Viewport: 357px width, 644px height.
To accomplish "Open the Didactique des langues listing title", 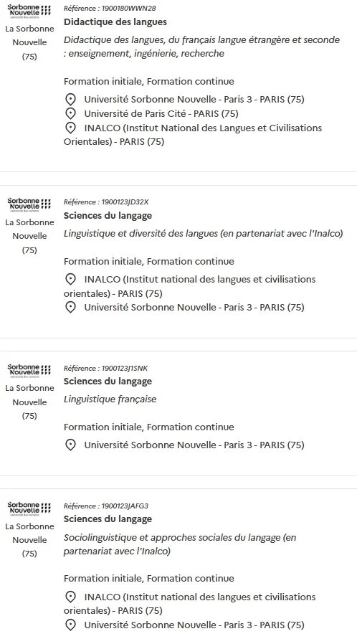I will pos(115,22).
